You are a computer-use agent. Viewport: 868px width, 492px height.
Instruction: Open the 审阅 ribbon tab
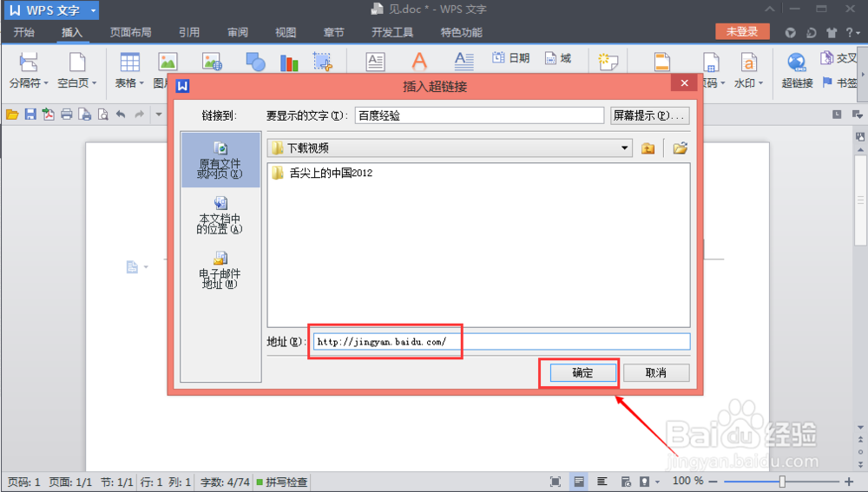click(x=238, y=32)
